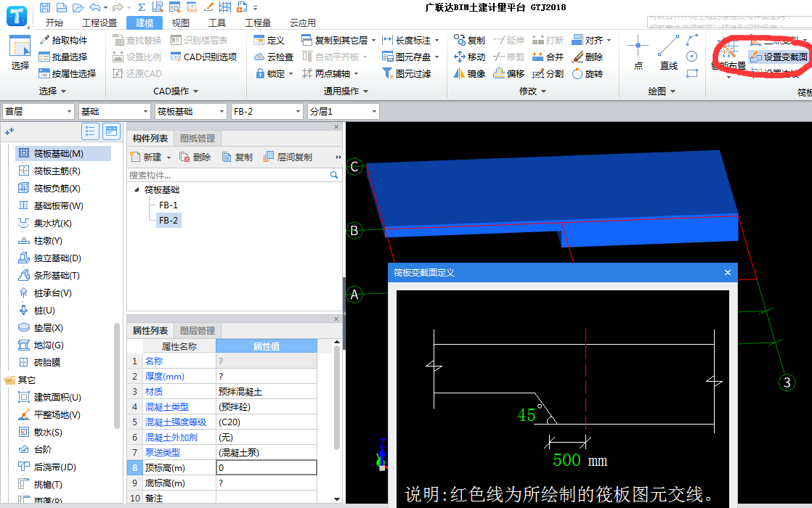The width and height of the screenshot is (812, 508).
Task: Click the Redo arrow icon
Action: [x=118, y=7]
